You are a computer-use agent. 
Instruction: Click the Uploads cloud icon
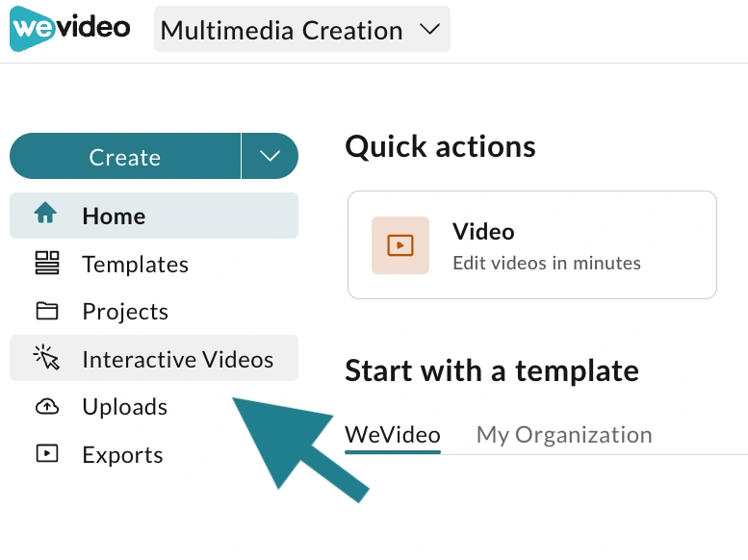pos(47,407)
